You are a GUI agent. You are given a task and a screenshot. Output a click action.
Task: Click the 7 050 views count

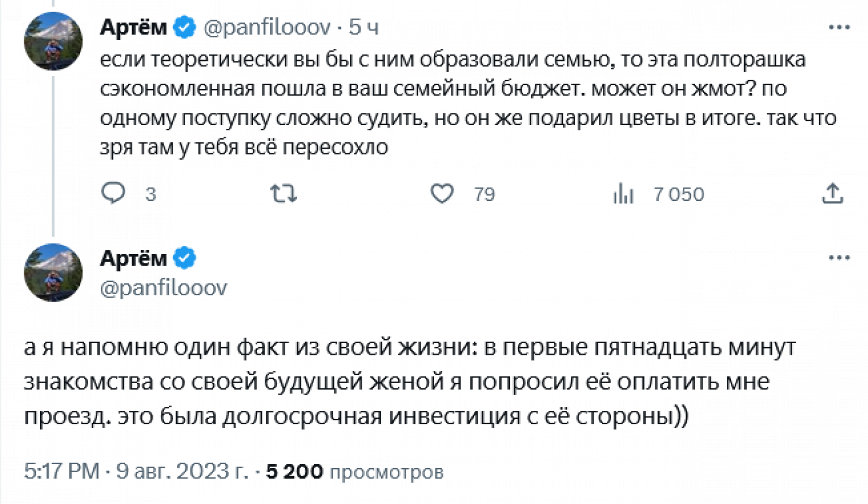679,194
